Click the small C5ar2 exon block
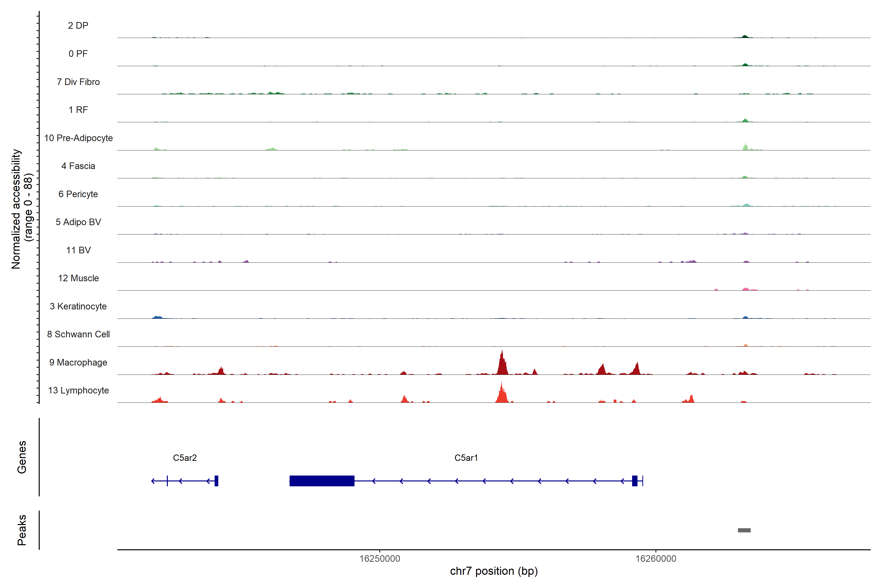Image resolution: width=882 pixels, height=588 pixels. pos(216,480)
